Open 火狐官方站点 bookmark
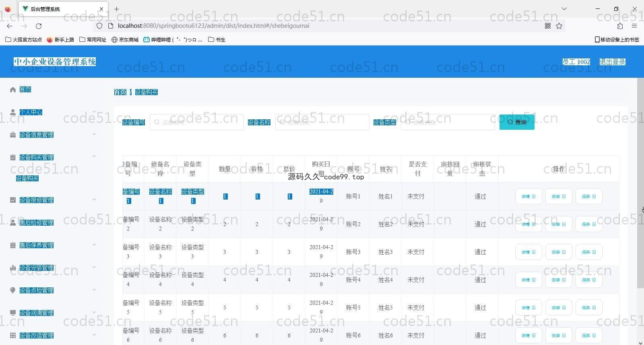 pos(24,39)
